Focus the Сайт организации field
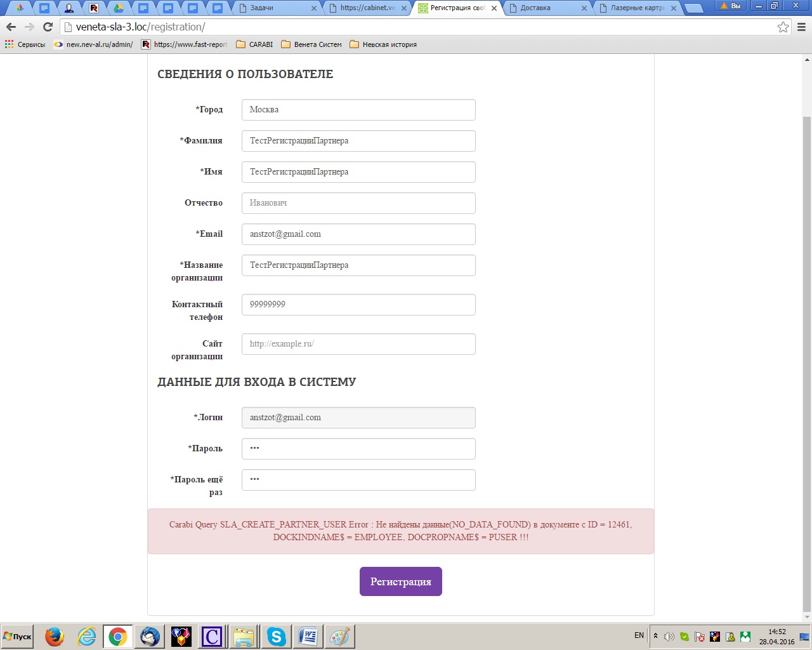The height and width of the screenshot is (650, 812). point(358,344)
